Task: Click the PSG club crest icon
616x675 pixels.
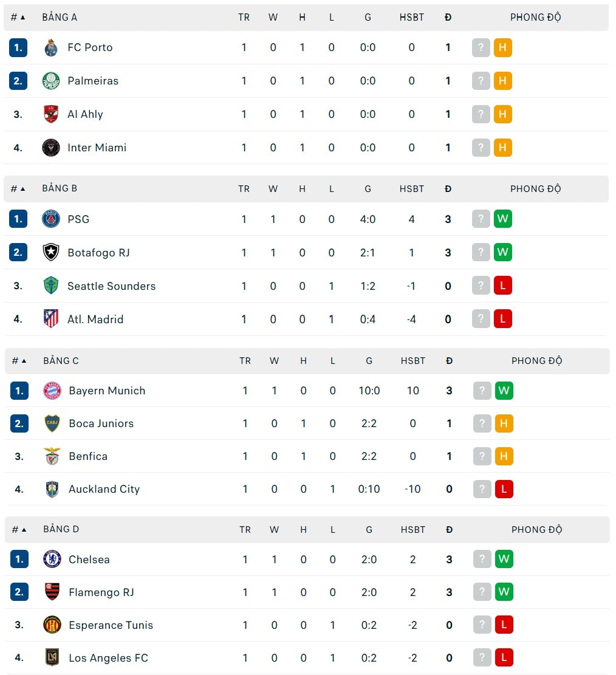Action: click(51, 219)
